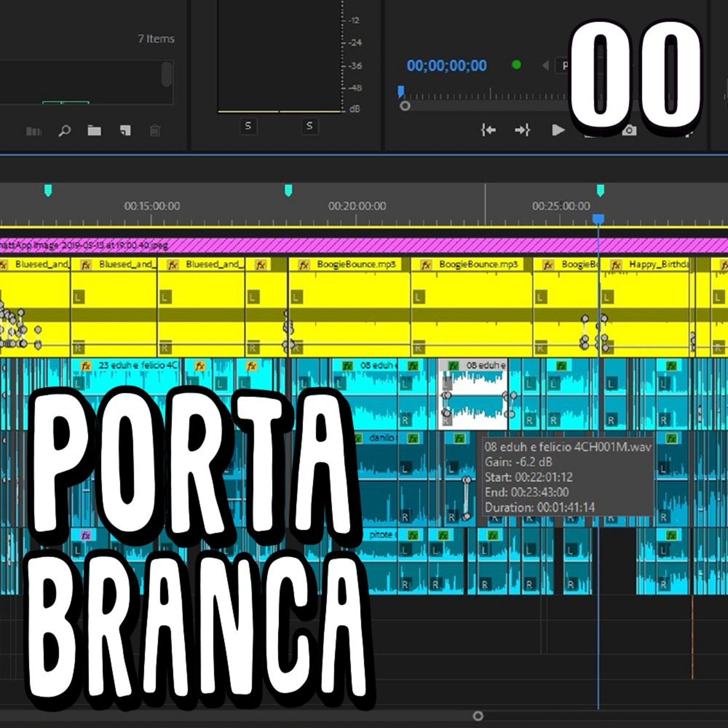The height and width of the screenshot is (728, 728).
Task: Click the timeline marker near 00:25:00:00
Action: [x=600, y=190]
